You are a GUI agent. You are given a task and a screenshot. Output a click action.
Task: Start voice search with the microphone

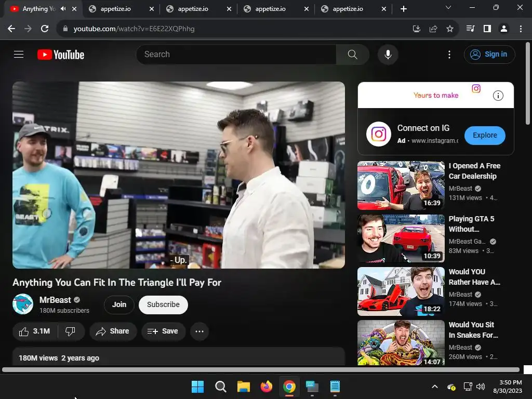[388, 54]
